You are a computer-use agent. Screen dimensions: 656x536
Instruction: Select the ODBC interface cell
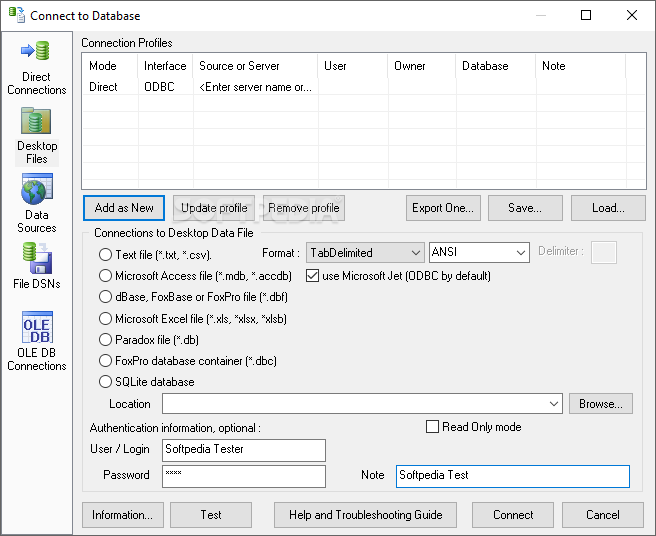tap(165, 87)
